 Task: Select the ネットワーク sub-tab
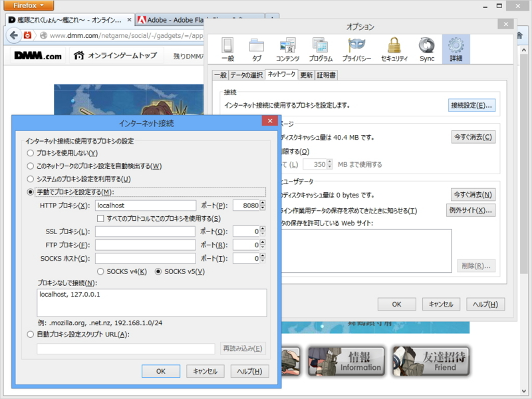[281, 74]
